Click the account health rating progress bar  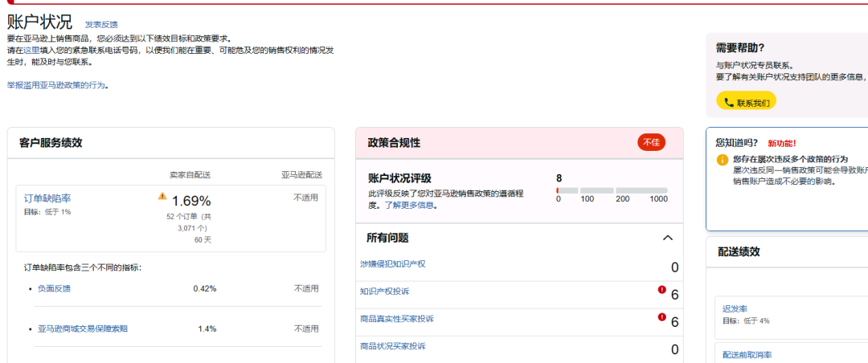point(612,190)
